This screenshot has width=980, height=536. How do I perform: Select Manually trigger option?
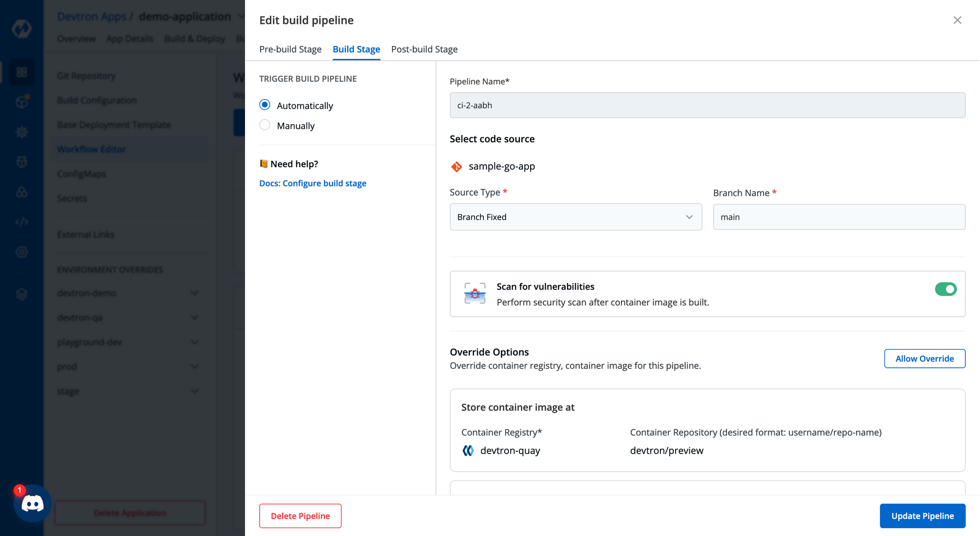(265, 125)
